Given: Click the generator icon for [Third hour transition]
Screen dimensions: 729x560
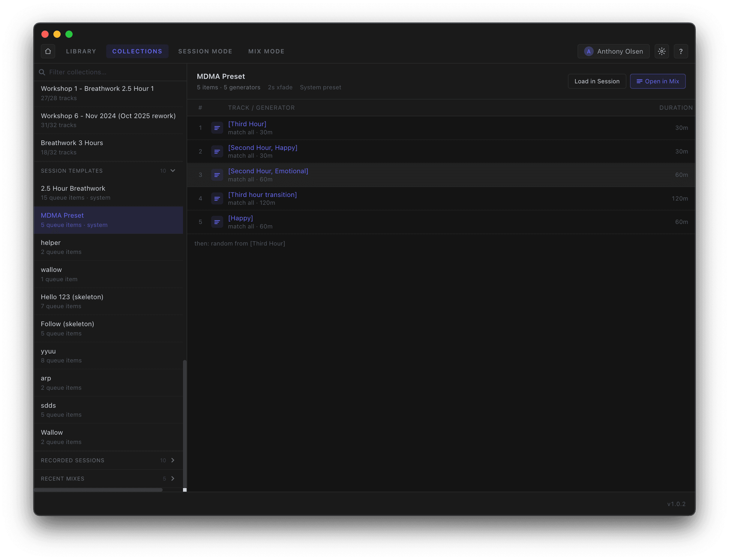Looking at the screenshot, I should pyautogui.click(x=217, y=199).
